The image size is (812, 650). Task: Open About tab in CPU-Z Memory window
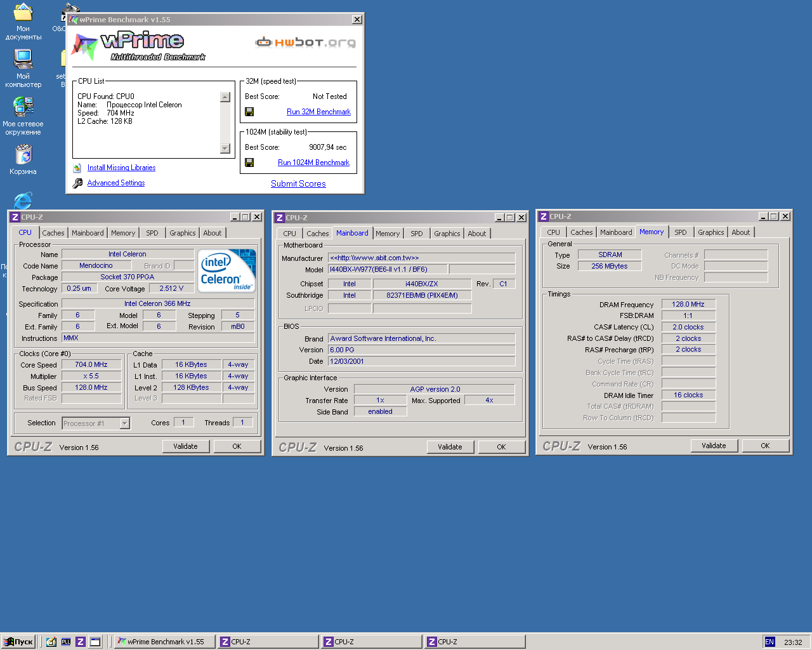coord(741,232)
